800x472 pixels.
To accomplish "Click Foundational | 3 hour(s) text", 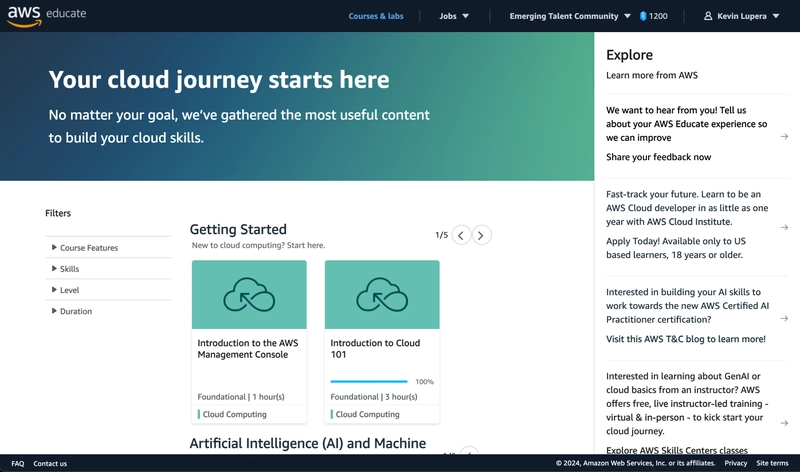I will [373, 396].
